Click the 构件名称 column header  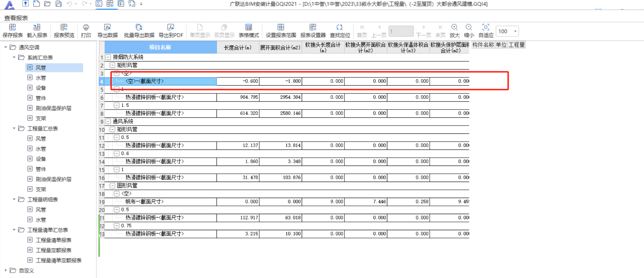point(483,45)
